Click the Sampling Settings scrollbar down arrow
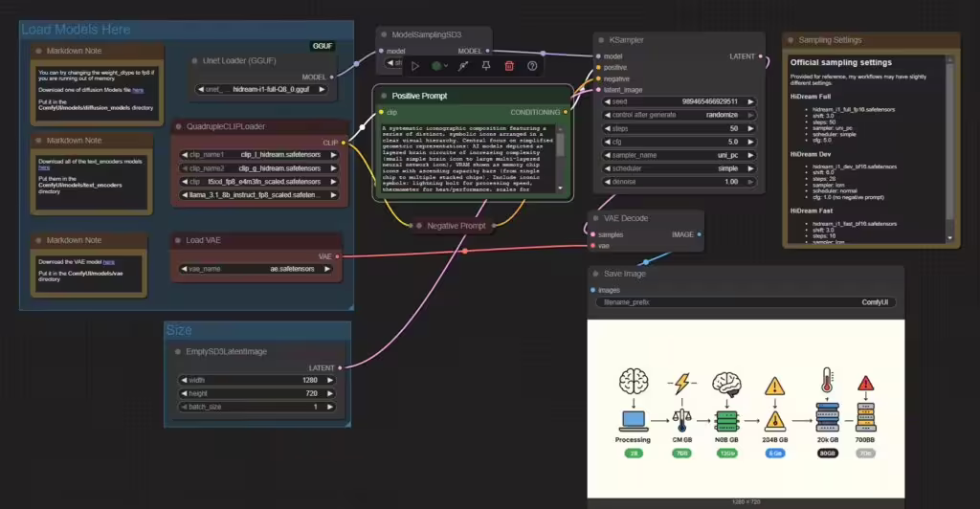Screen dimensions: 980x509 (950, 238)
